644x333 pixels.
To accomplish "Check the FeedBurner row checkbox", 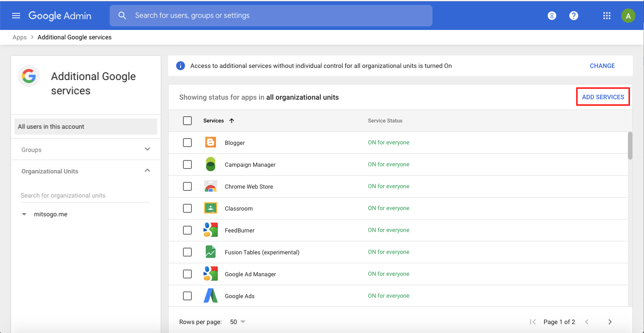I will click(187, 230).
